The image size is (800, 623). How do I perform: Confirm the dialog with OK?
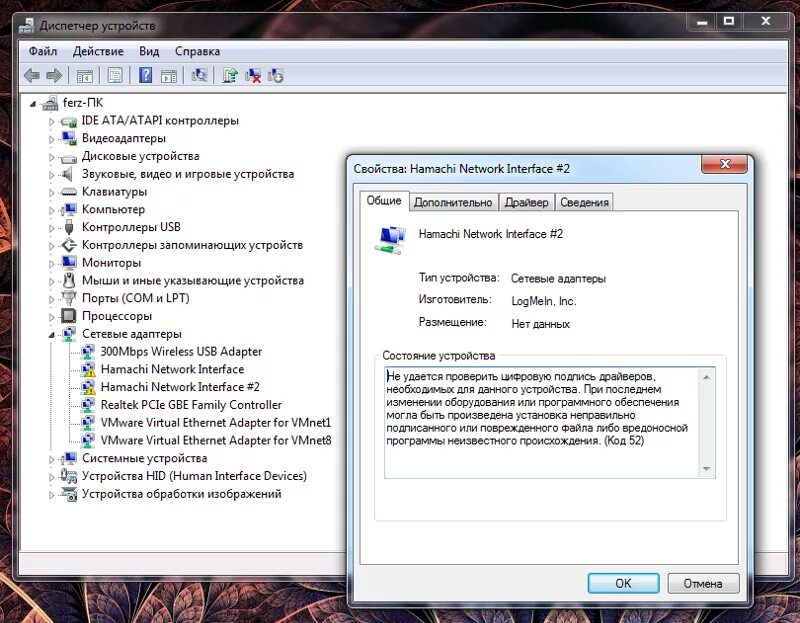coord(623,583)
